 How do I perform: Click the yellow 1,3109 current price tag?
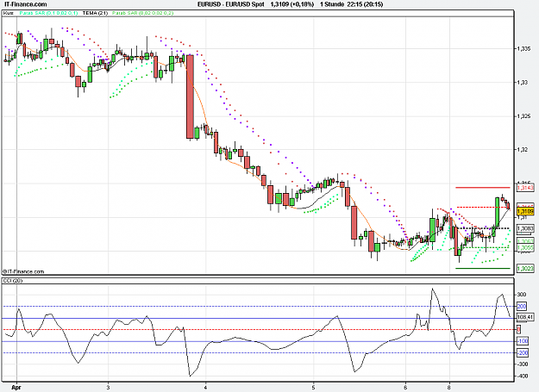tap(525, 211)
